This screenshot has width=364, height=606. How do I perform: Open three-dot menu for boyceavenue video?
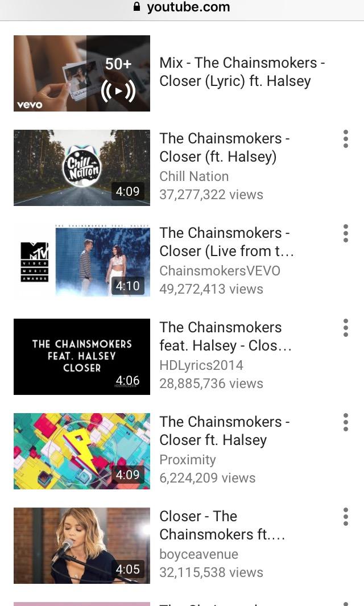pos(345,517)
